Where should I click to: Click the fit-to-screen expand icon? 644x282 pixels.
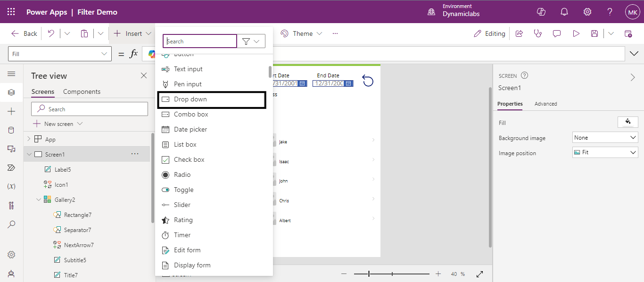point(480,274)
